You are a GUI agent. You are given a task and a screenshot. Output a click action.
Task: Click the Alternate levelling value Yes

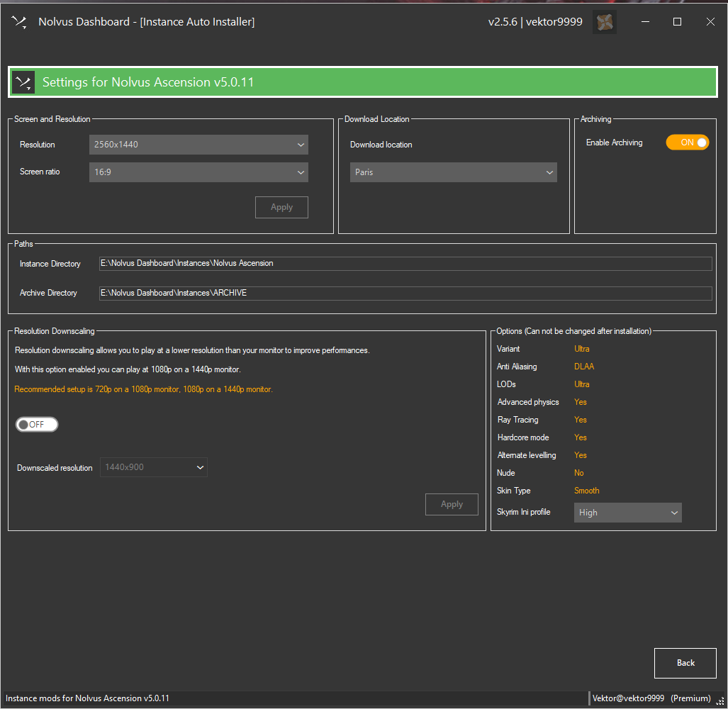(x=581, y=455)
